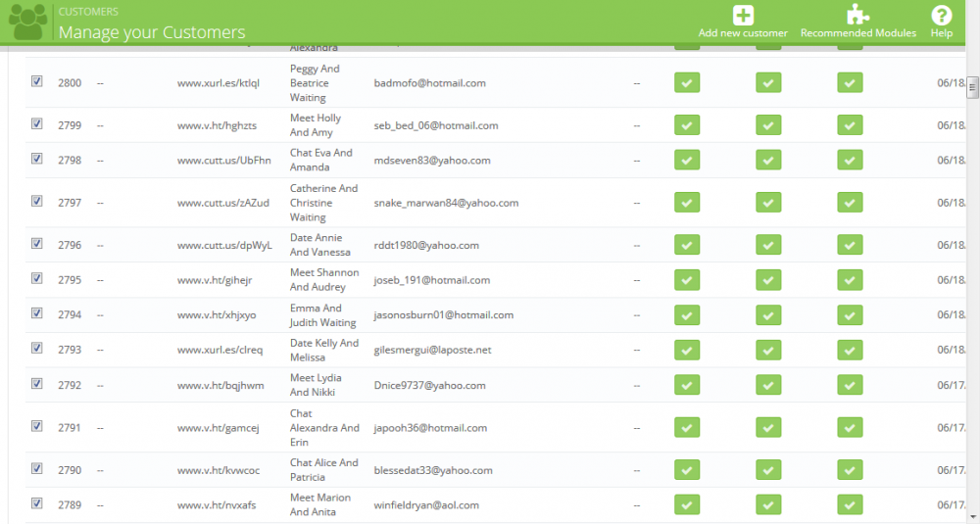Select email rddt1980@yahoo.com
The image size is (980, 524).
(x=426, y=245)
